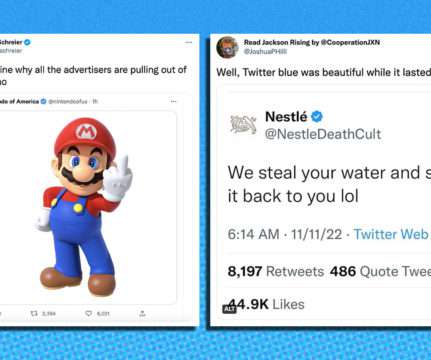This screenshot has width=431, height=360.
Task: Click the retweet icon under the Mario tweet
Action: 34,313
